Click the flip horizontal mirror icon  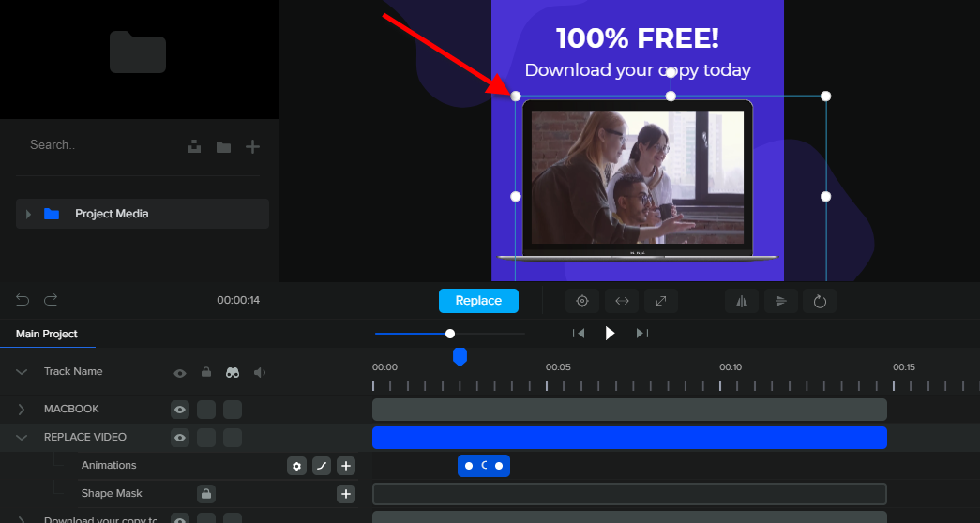click(x=742, y=301)
